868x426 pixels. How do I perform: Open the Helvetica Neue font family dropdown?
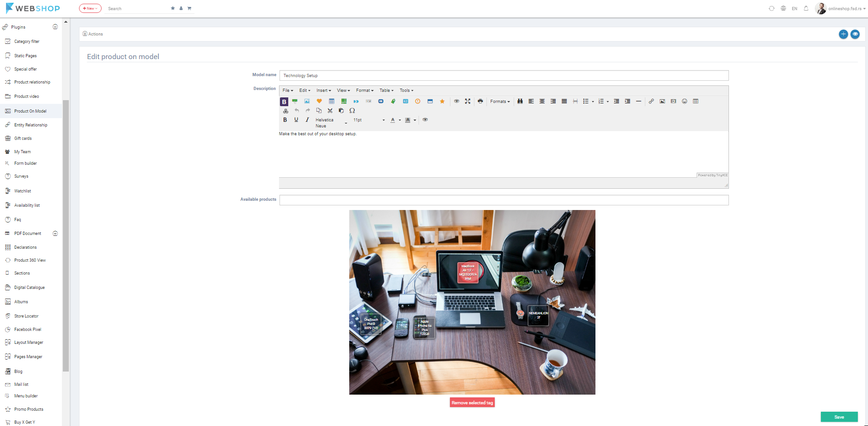point(331,123)
